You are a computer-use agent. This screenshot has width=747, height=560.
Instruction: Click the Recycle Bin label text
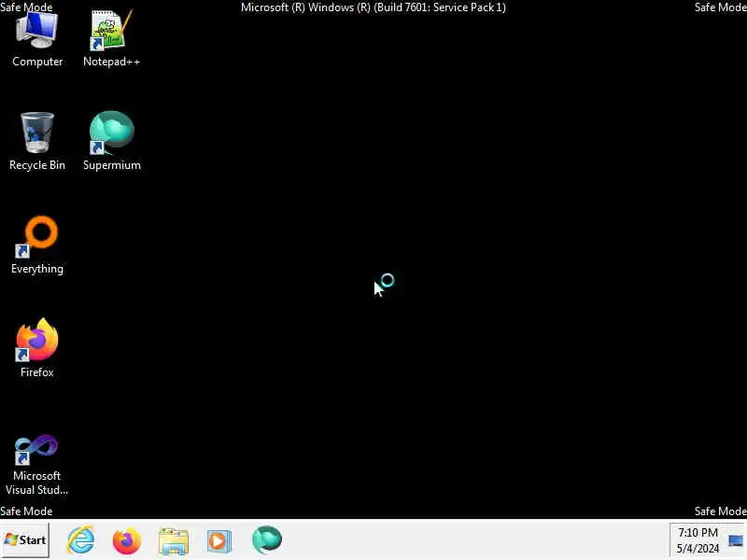[x=37, y=165]
